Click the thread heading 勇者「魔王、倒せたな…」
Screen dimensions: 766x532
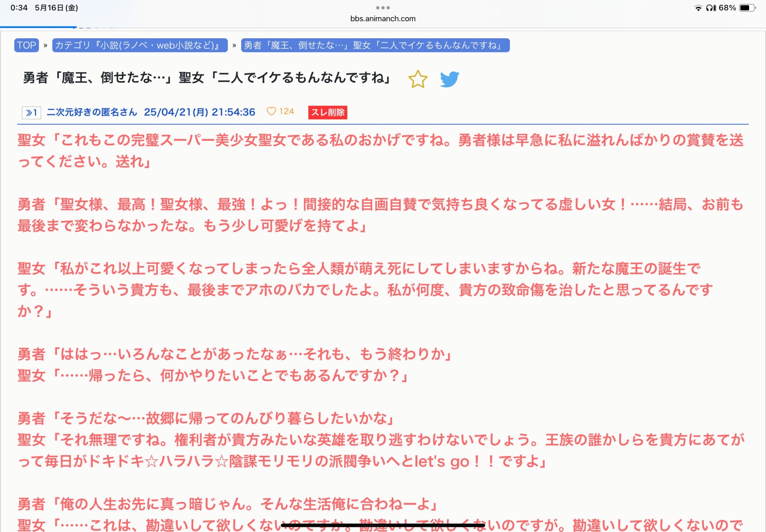[x=207, y=78]
